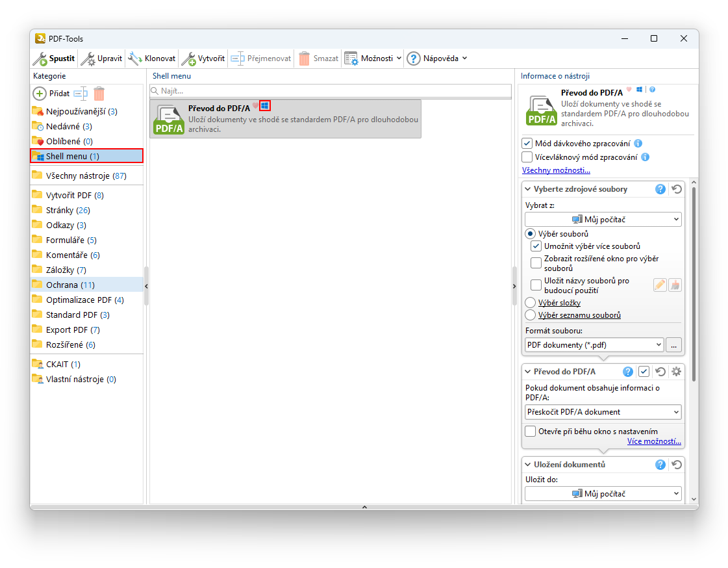
Task: Toggle Umožnit výběr více souborů checkbox
Action: pyautogui.click(x=536, y=246)
